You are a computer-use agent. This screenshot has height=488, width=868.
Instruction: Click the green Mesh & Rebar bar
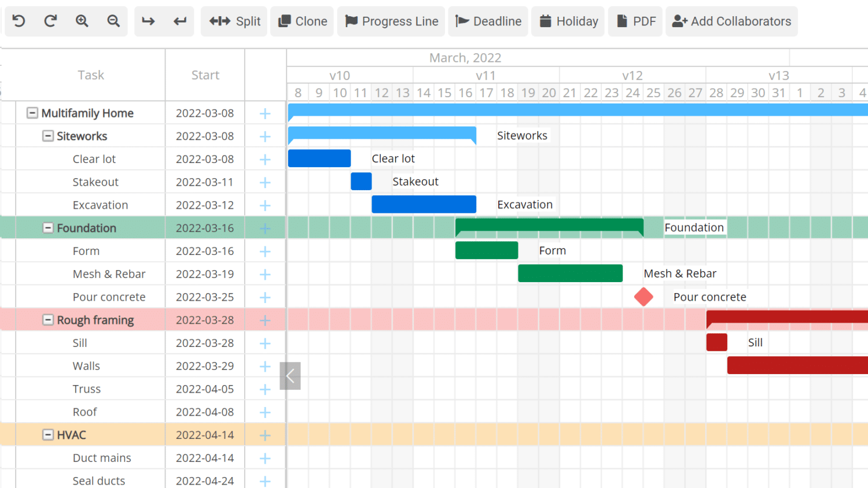point(570,273)
